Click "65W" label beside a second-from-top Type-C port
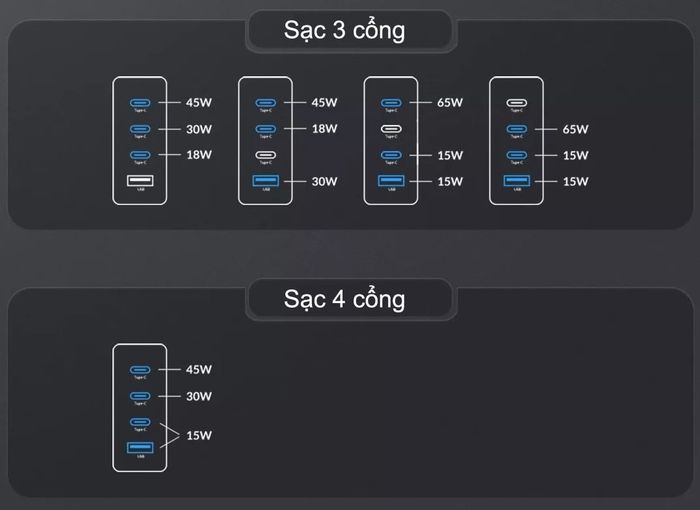This screenshot has height=510, width=700. [x=575, y=129]
